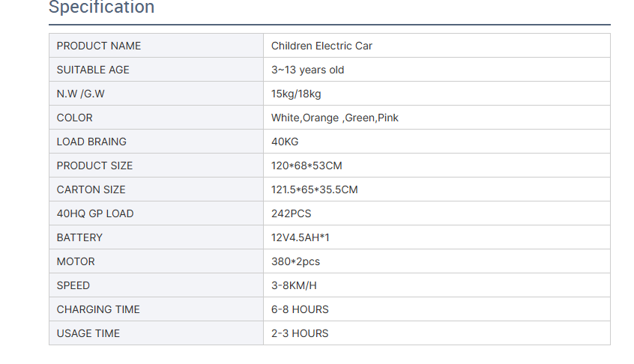Click the CARTON SIZE label
Screen dimensions: 634x364
[91, 189]
